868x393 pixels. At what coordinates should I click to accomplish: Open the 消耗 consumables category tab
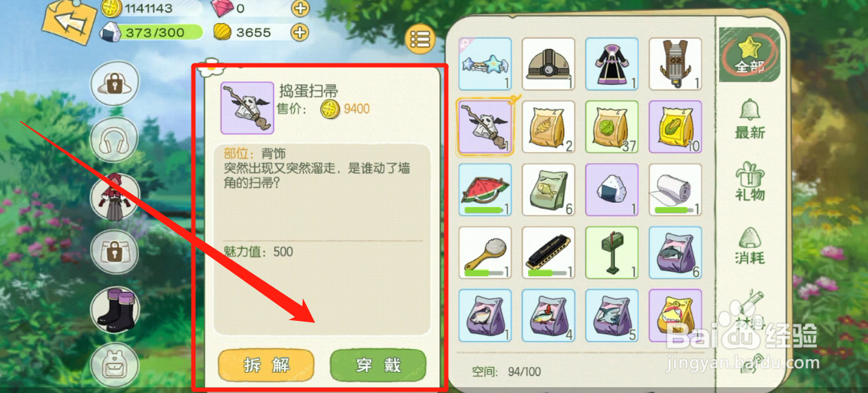pos(750,244)
